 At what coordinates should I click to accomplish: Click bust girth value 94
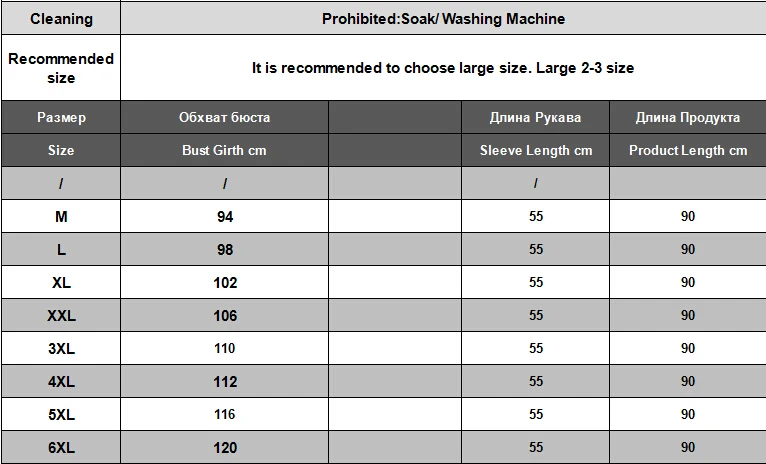[225, 216]
